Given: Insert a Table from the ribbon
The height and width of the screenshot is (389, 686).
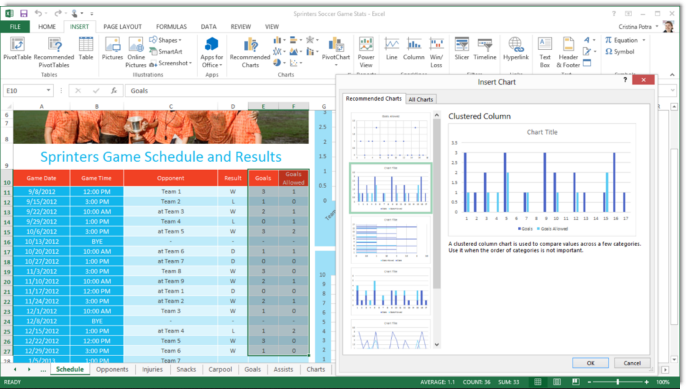Looking at the screenshot, I should (x=86, y=49).
